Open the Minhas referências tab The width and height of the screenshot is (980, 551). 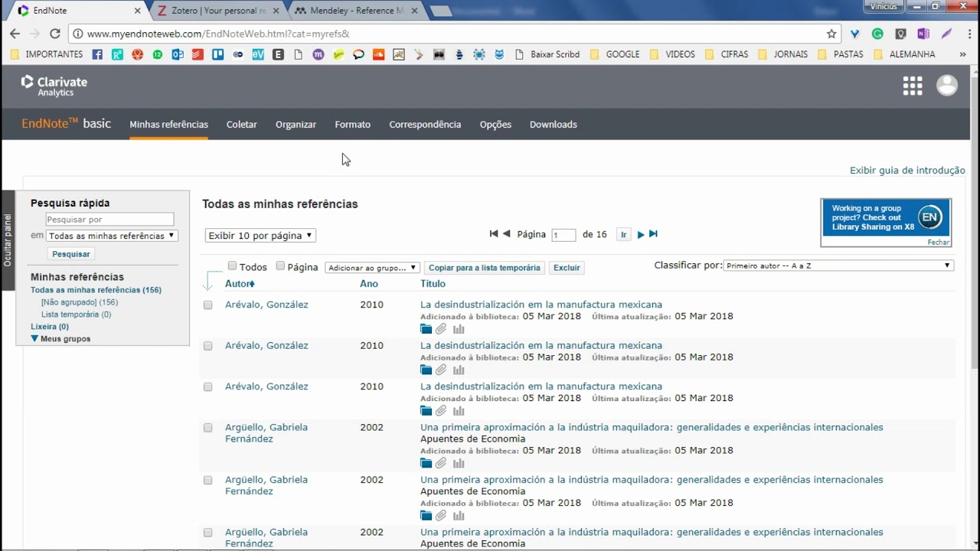168,124
